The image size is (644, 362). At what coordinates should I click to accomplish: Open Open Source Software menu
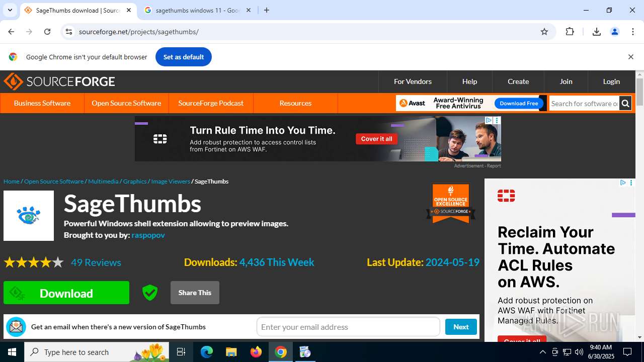tap(126, 103)
